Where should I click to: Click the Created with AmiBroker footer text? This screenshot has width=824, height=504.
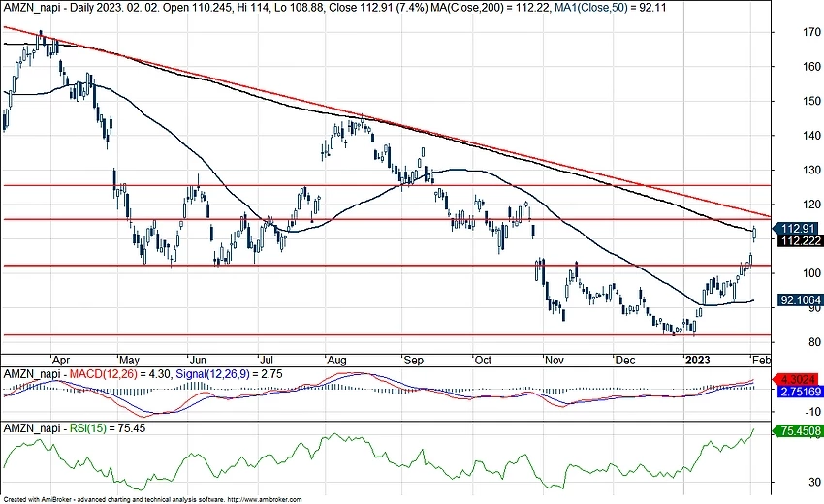[152, 500]
